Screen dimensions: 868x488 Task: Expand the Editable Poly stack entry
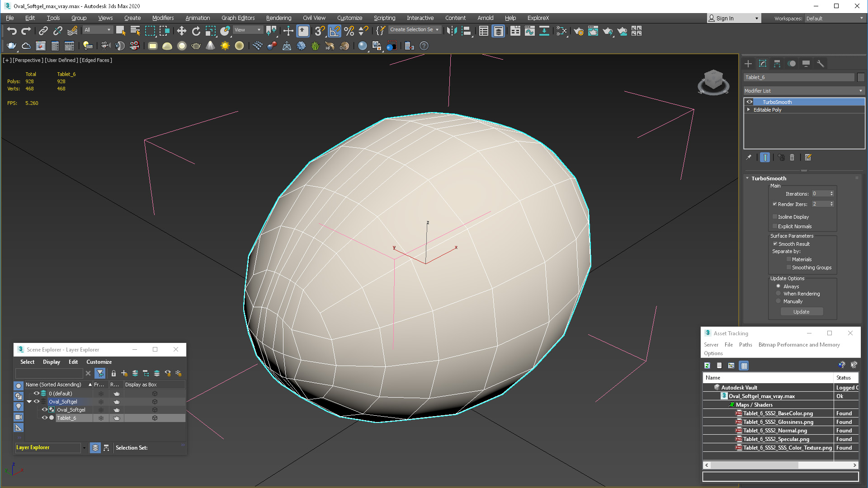[749, 110]
